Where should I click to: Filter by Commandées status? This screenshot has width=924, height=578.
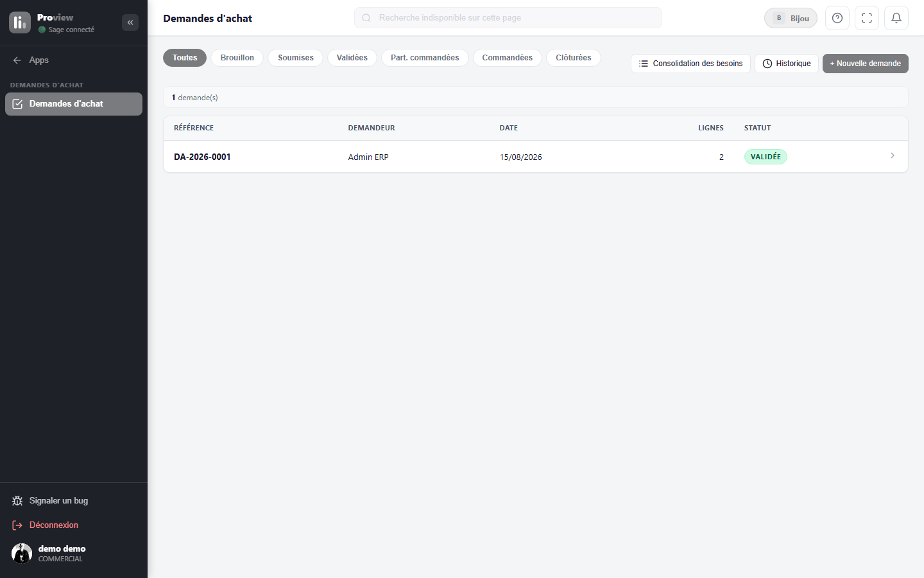pos(508,58)
